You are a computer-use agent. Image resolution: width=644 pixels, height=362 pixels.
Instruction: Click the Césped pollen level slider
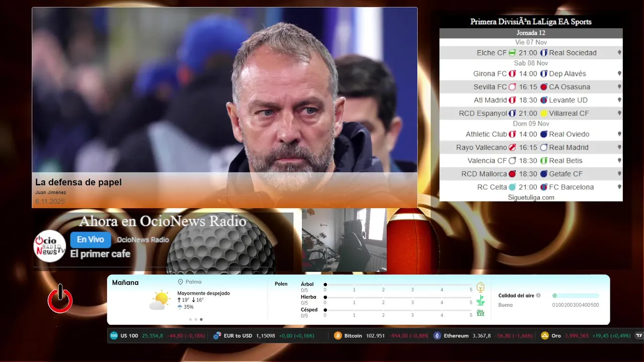(398, 310)
